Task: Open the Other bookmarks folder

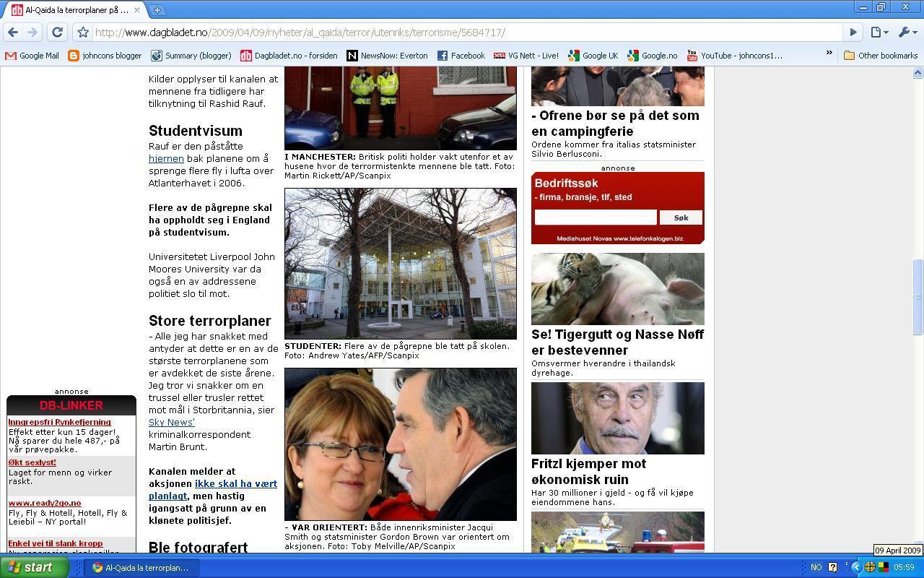Action: (x=880, y=55)
